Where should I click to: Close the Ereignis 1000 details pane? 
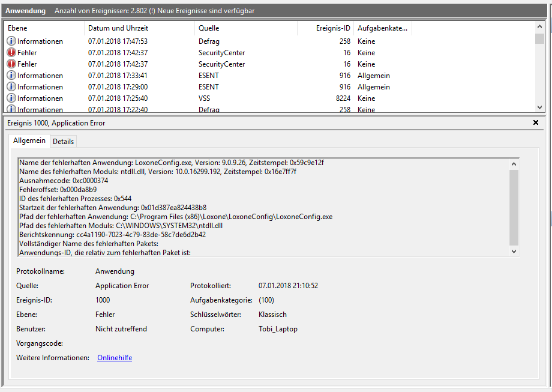(536, 122)
